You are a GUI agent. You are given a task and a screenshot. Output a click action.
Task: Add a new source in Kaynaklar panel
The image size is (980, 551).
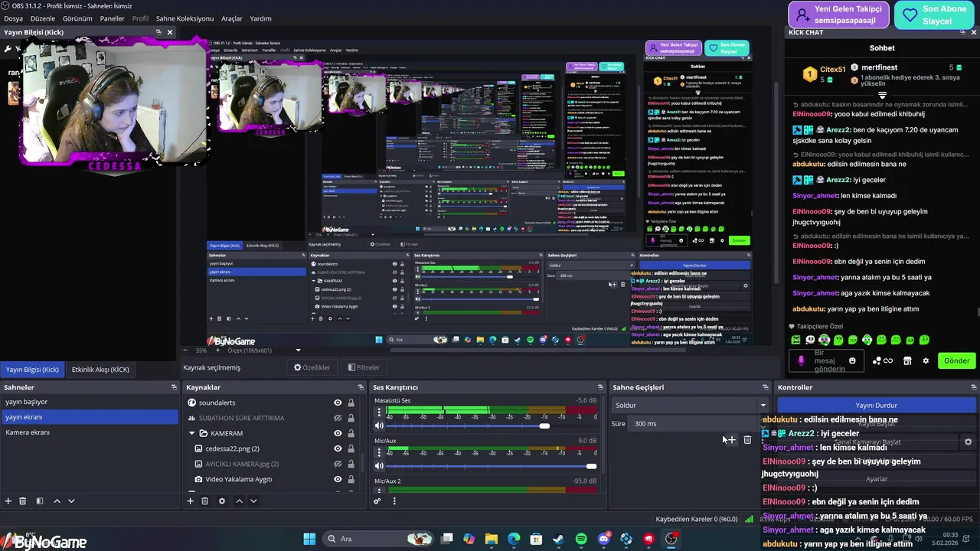click(x=190, y=501)
